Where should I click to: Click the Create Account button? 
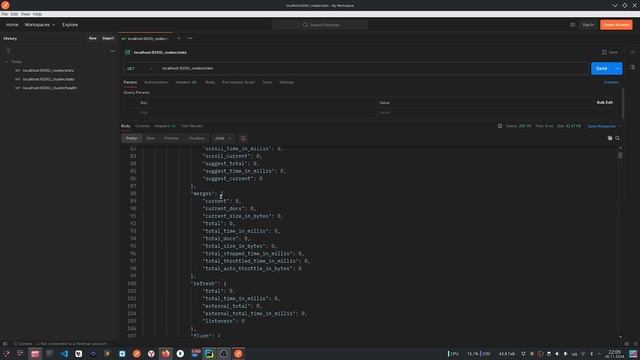(x=616, y=25)
